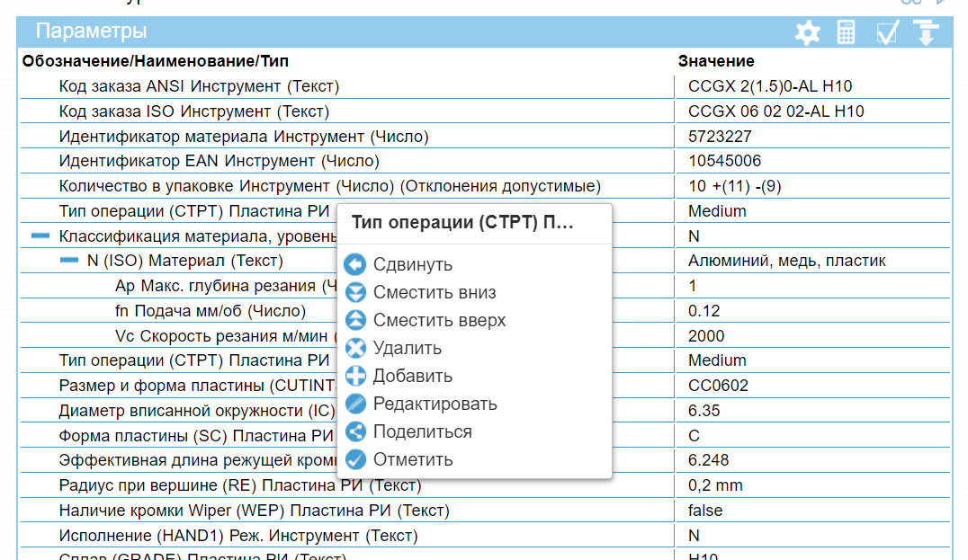The width and height of the screenshot is (968, 560).
Task: Select Отметить in the context menu
Action: (413, 459)
